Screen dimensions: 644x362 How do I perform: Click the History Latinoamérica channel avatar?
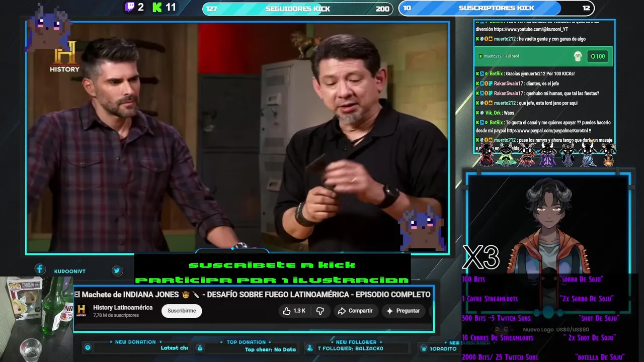click(82, 311)
